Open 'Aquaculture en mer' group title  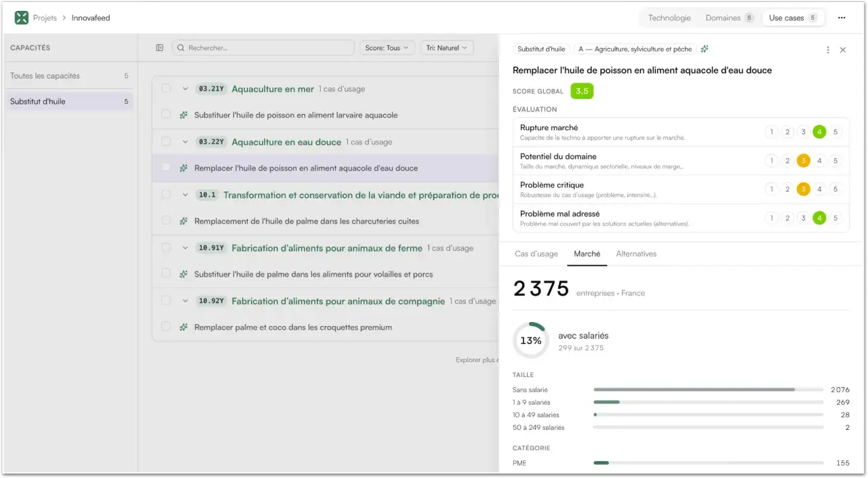click(273, 89)
